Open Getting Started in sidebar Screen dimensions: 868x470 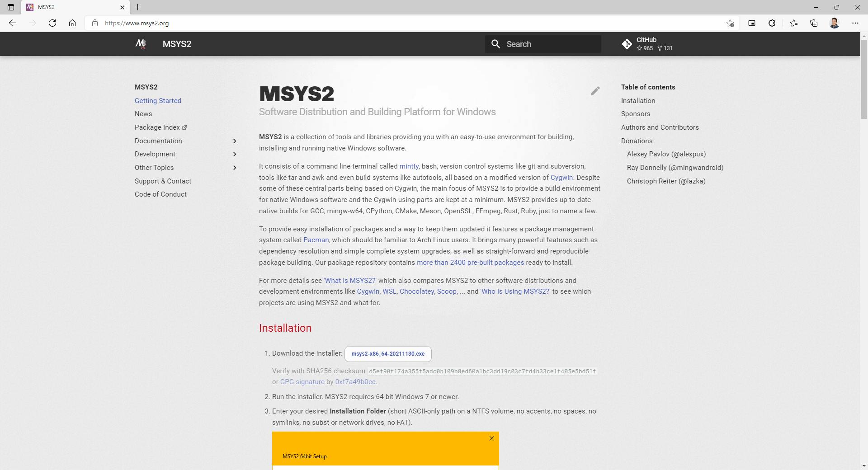click(158, 101)
